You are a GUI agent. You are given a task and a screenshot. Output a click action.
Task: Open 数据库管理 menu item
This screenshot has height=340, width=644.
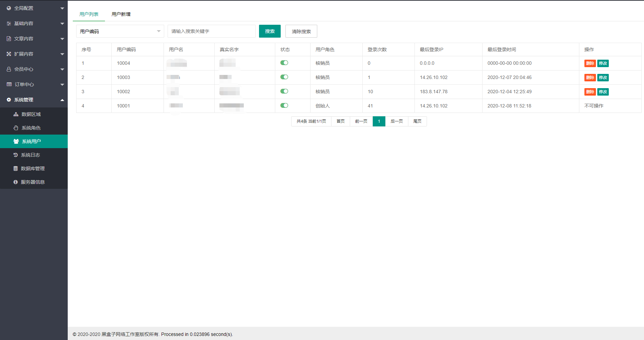(34, 168)
